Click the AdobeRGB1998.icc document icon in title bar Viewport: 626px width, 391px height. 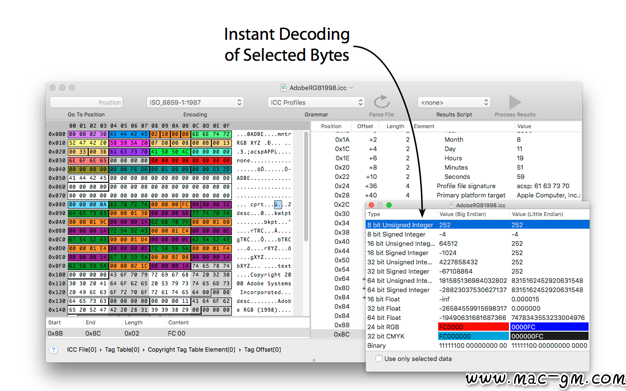pyautogui.click(x=283, y=87)
